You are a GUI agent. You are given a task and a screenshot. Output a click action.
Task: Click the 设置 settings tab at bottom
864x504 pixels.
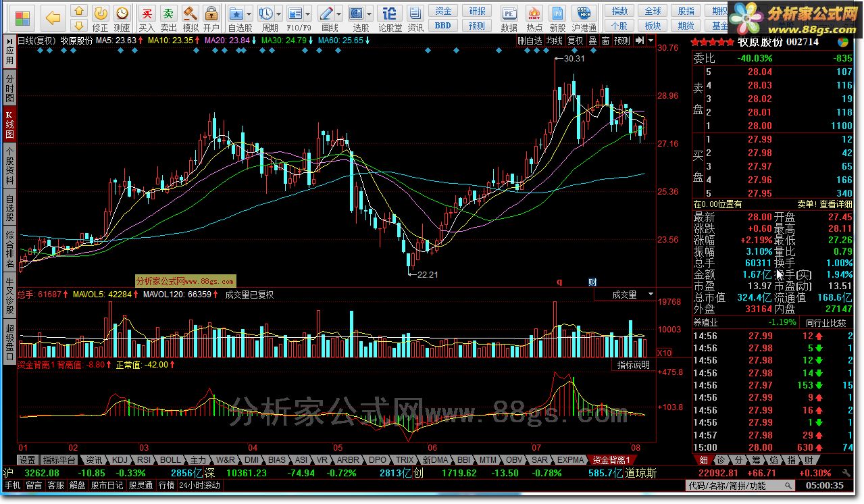[27, 460]
